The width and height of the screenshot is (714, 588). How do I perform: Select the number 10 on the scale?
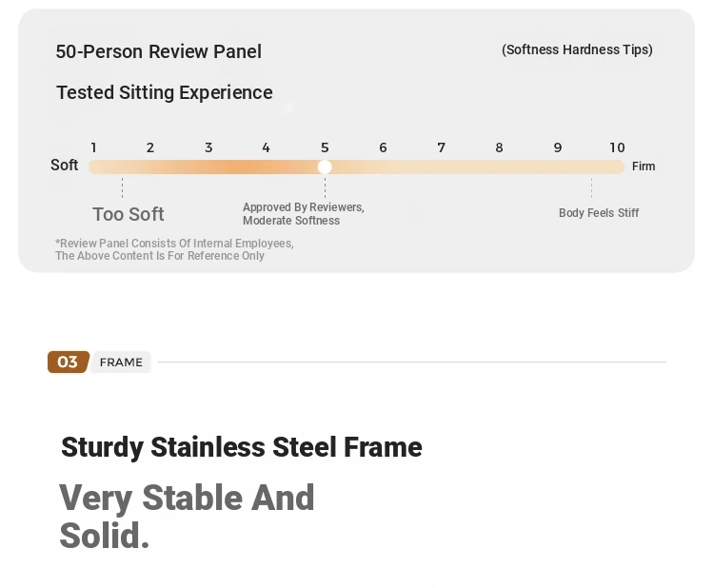coord(617,147)
